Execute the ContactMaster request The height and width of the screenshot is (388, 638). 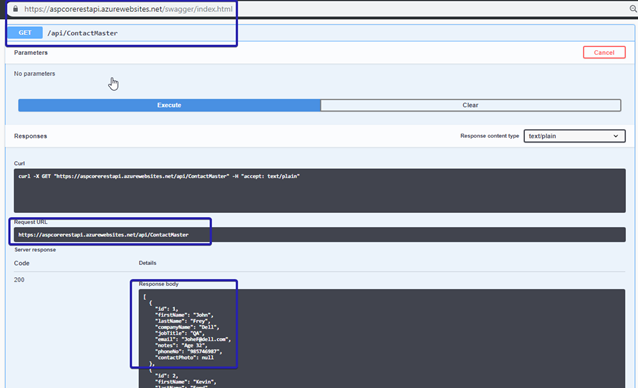click(x=169, y=105)
